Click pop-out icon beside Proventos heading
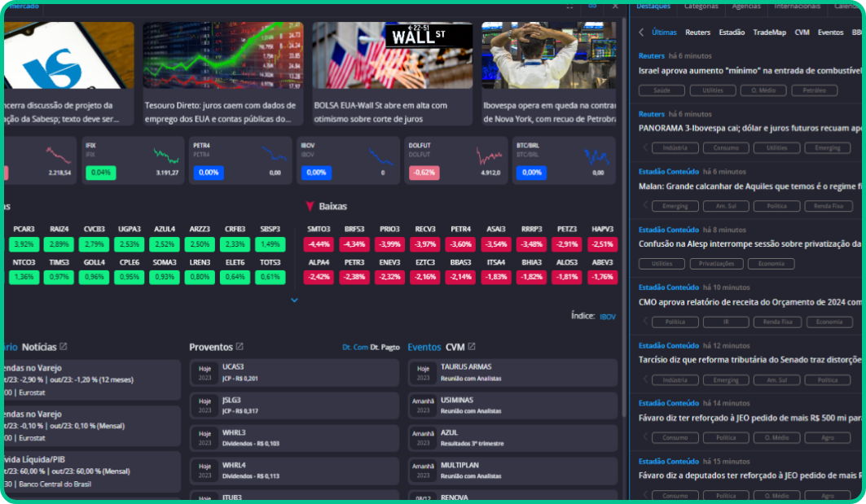The width and height of the screenshot is (866, 504). pos(240,347)
